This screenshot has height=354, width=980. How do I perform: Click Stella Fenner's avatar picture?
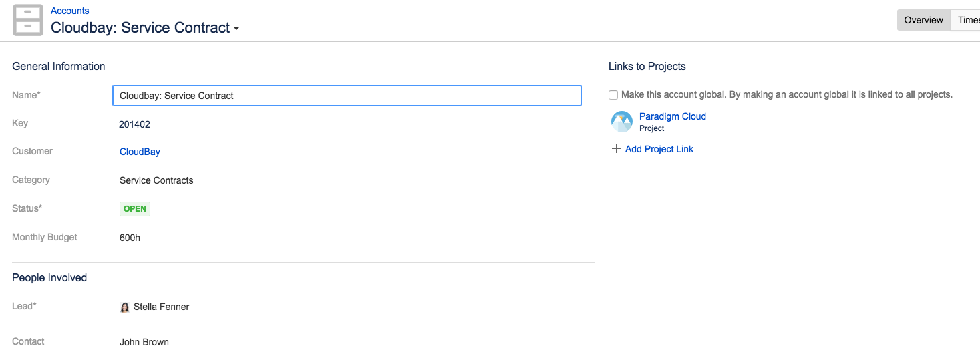pyautogui.click(x=124, y=307)
